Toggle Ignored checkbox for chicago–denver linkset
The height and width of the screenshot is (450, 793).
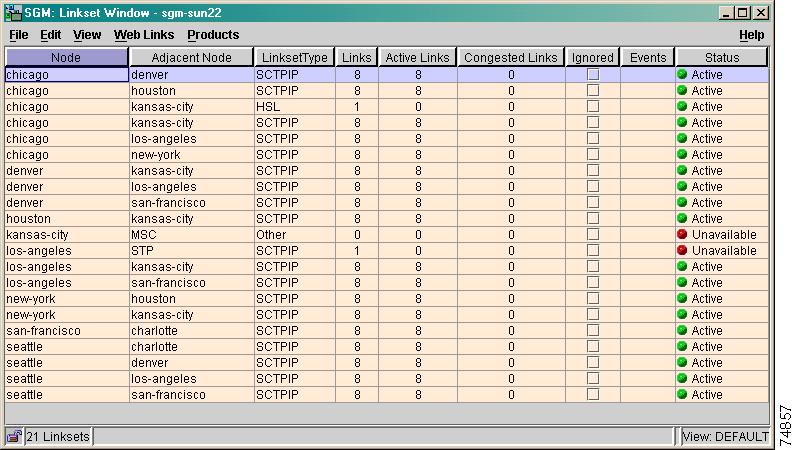[593, 74]
